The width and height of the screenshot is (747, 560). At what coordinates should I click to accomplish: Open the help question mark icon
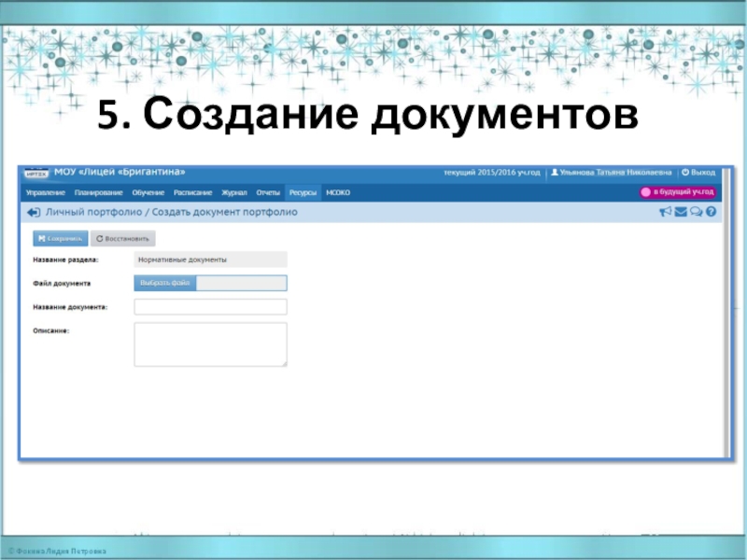tap(711, 212)
